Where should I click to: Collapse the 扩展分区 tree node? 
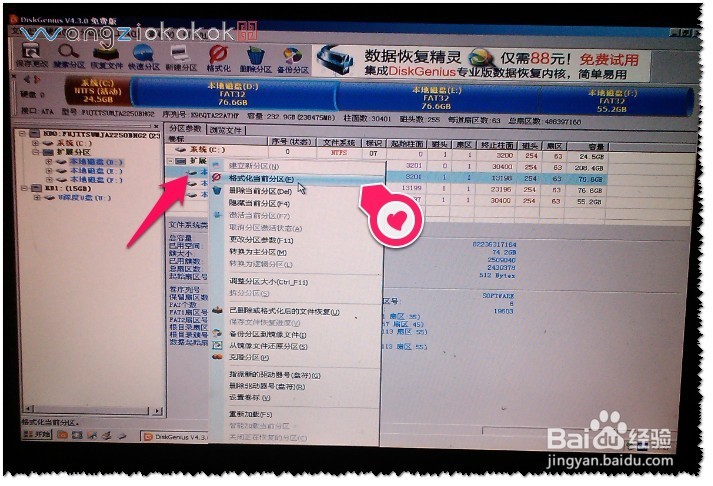pyautogui.click(x=36, y=152)
